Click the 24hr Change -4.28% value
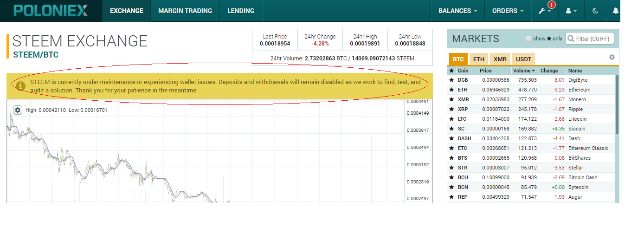644x234 pixels. (x=320, y=44)
